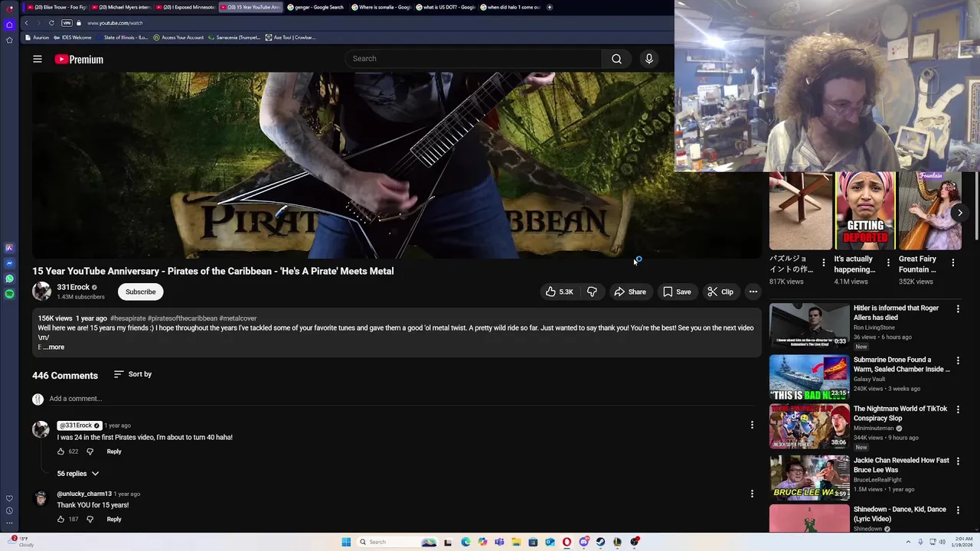Click the YouTube search input field
The width and height of the screenshot is (980, 551).
coord(475,59)
